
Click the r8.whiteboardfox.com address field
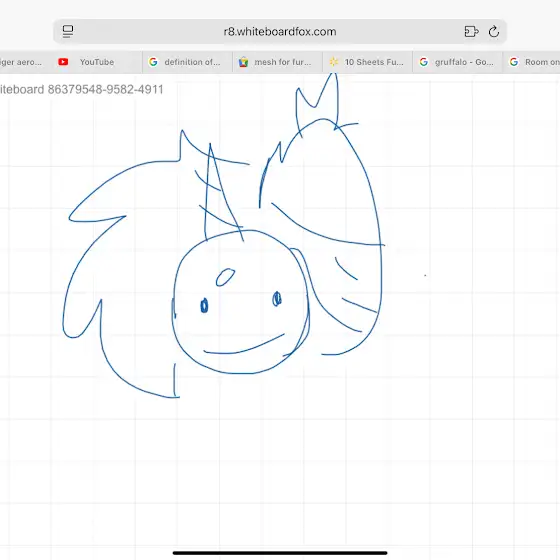[x=280, y=31]
